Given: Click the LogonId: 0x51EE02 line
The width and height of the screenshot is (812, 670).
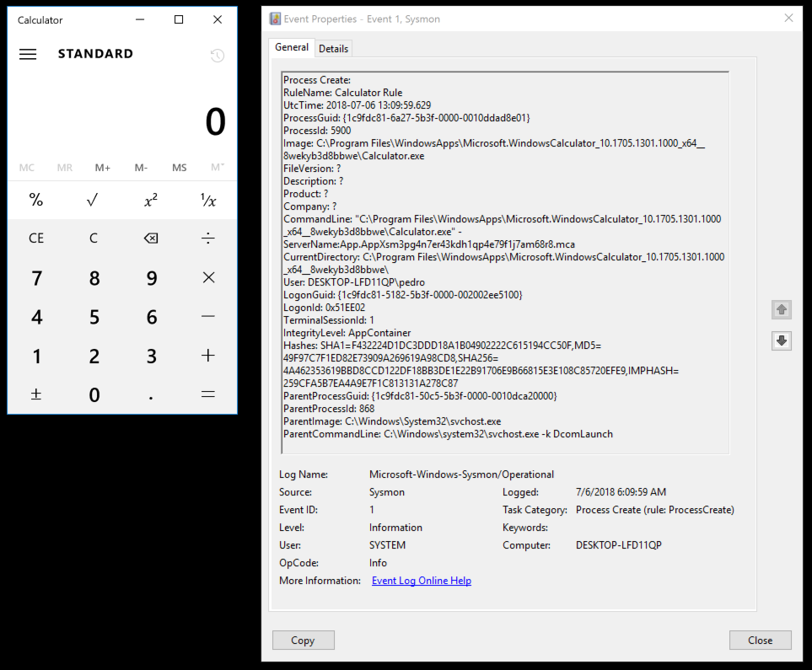Looking at the screenshot, I should (324, 308).
